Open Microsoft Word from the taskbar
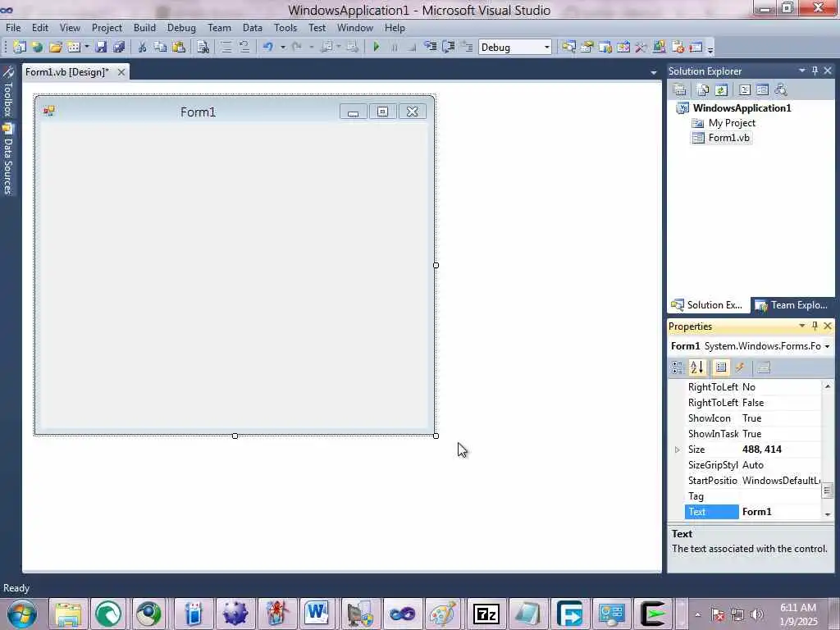This screenshot has height=630, width=840. pyautogui.click(x=317, y=614)
